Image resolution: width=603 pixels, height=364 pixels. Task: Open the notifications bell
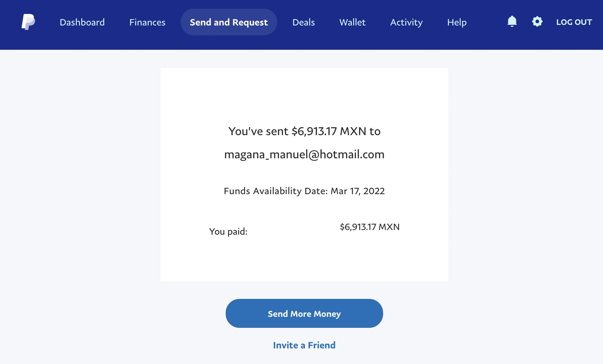(512, 21)
